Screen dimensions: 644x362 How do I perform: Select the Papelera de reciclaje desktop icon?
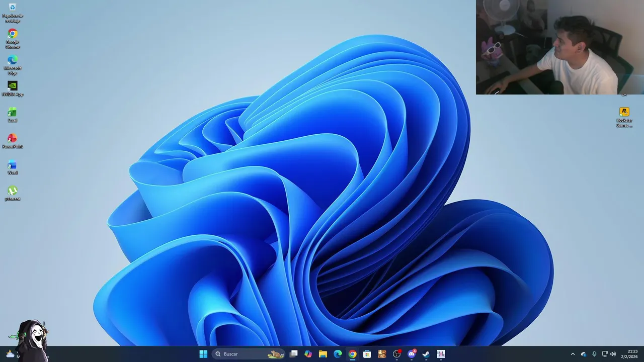[13, 13]
